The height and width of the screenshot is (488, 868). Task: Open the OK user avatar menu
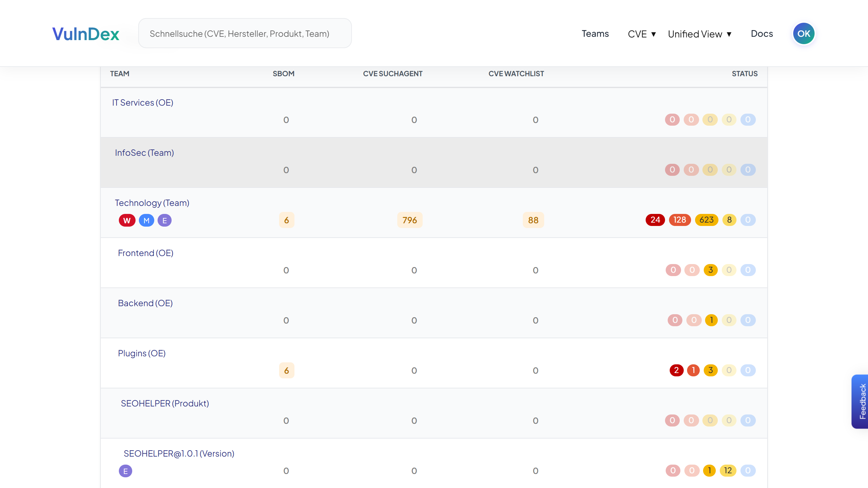pos(804,33)
